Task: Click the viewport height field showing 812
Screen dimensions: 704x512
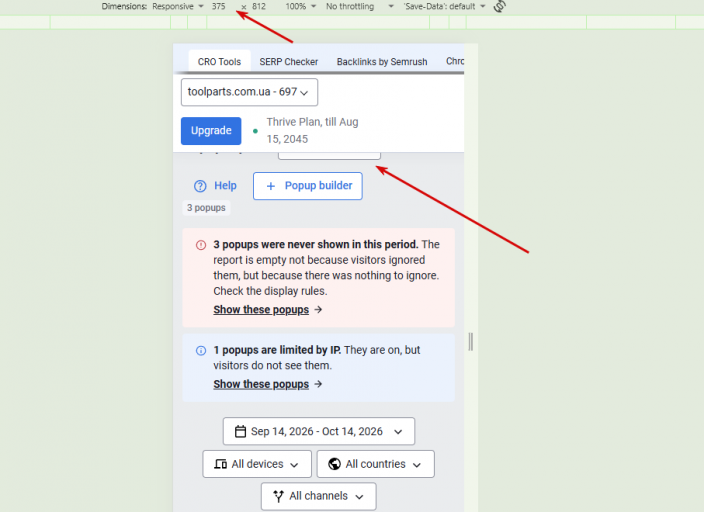Action: point(259,6)
